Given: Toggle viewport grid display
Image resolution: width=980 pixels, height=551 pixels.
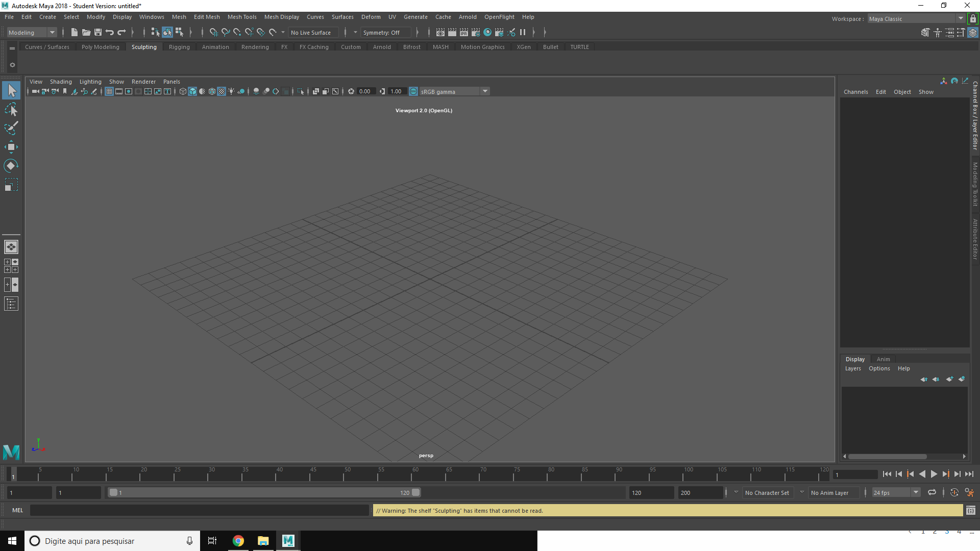Looking at the screenshot, I should tap(109, 91).
